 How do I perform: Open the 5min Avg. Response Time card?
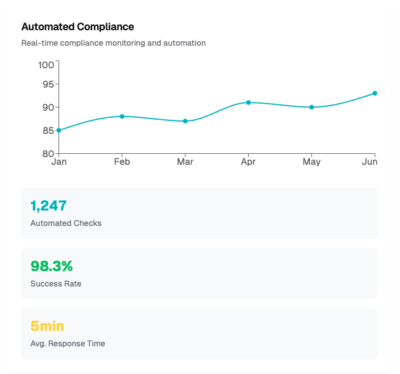point(199,334)
